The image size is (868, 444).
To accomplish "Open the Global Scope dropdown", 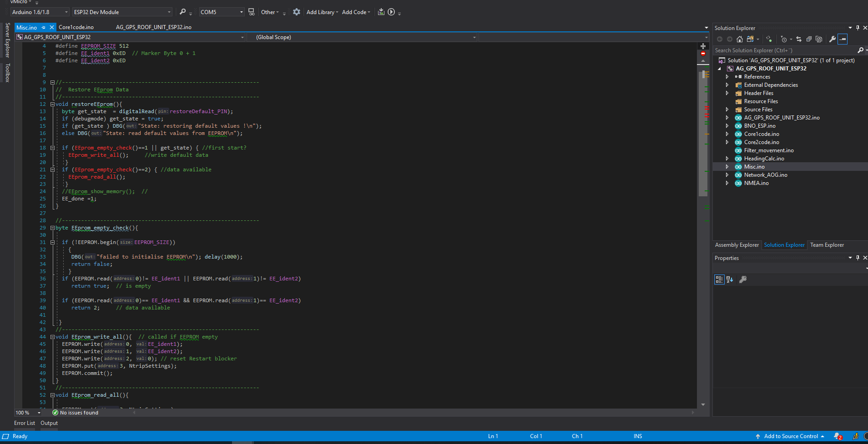I will [362, 37].
